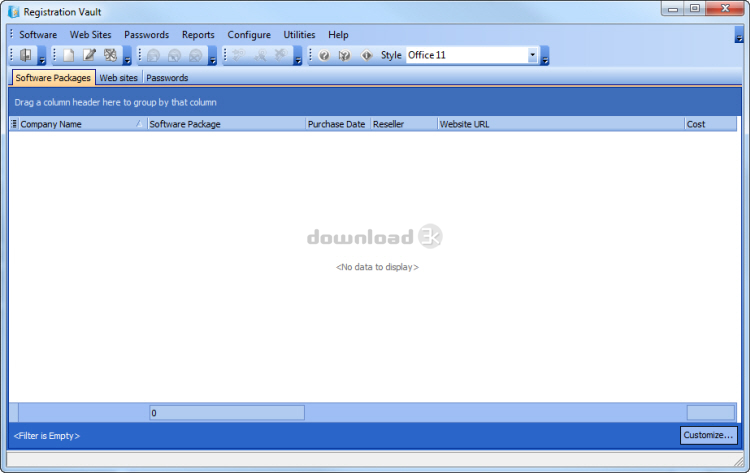The image size is (750, 473).
Task: Click the Edit record pencil icon
Action: pyautogui.click(x=89, y=55)
